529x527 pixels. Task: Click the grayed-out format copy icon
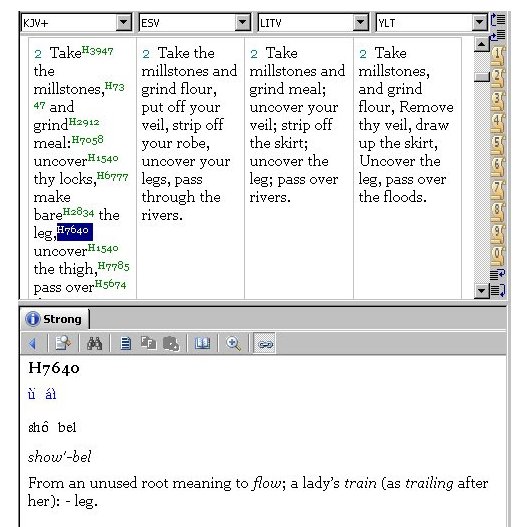148,343
